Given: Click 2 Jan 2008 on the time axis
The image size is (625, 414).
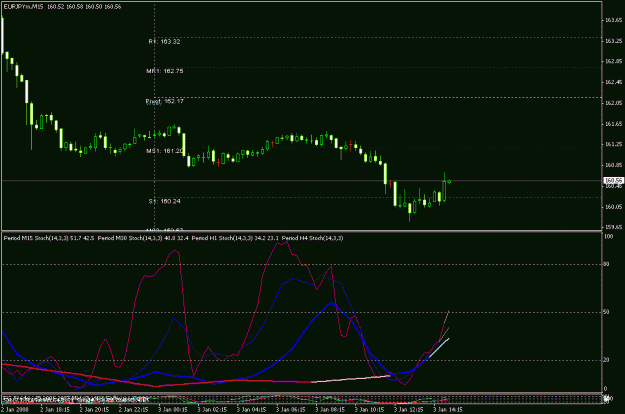Looking at the screenshot, I should (15, 410).
